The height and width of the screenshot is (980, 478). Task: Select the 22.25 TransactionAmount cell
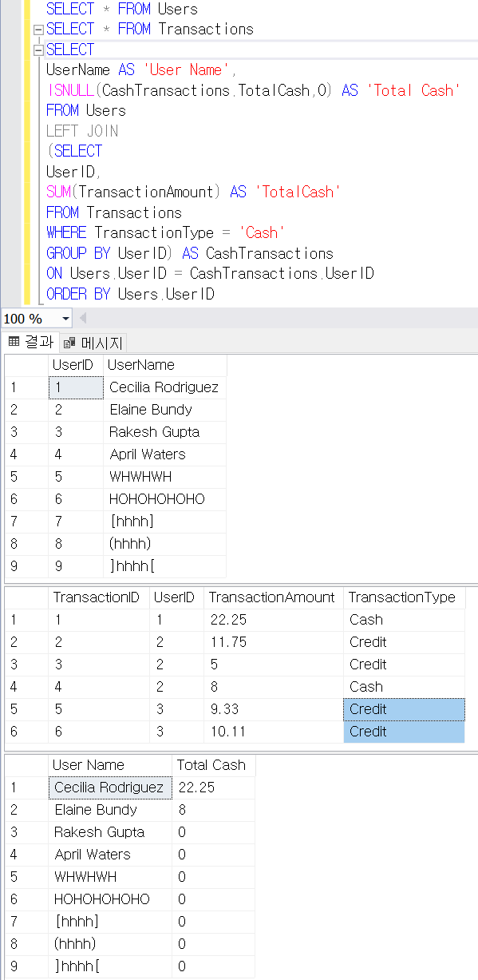click(273, 620)
